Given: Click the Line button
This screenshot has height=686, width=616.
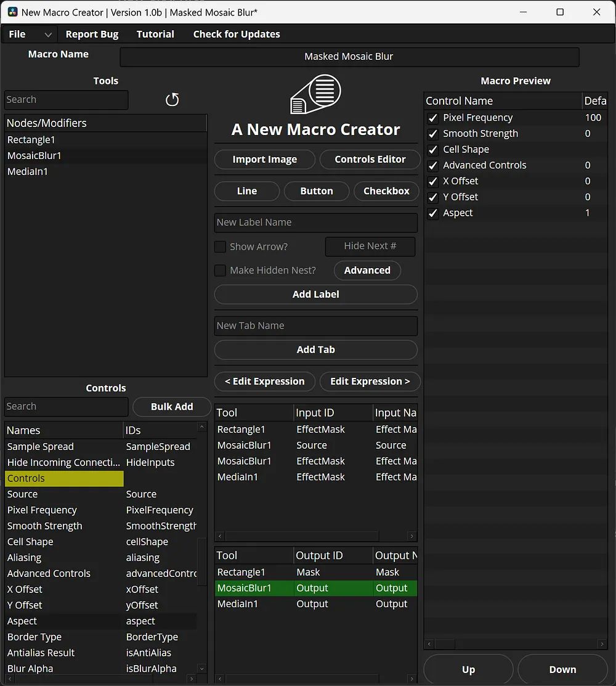Looking at the screenshot, I should coord(247,191).
